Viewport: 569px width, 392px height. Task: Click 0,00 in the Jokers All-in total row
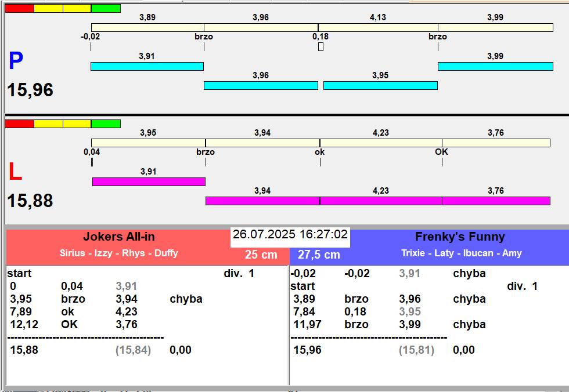[x=181, y=350]
